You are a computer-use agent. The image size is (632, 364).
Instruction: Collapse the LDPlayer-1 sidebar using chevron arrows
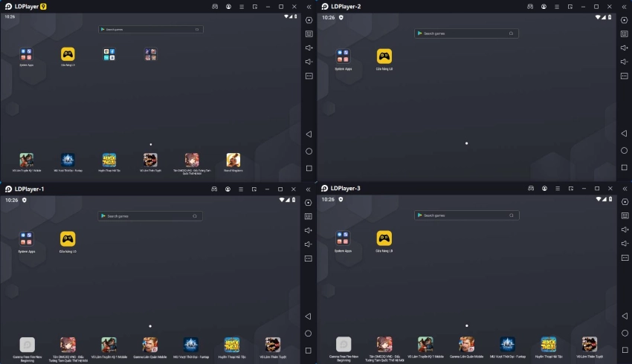(309, 189)
